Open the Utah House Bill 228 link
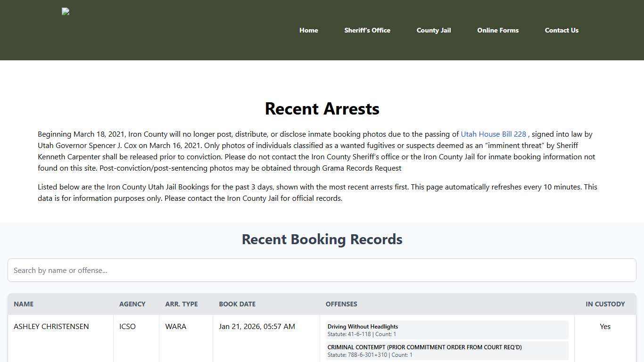This screenshot has height=362, width=644. [493, 134]
